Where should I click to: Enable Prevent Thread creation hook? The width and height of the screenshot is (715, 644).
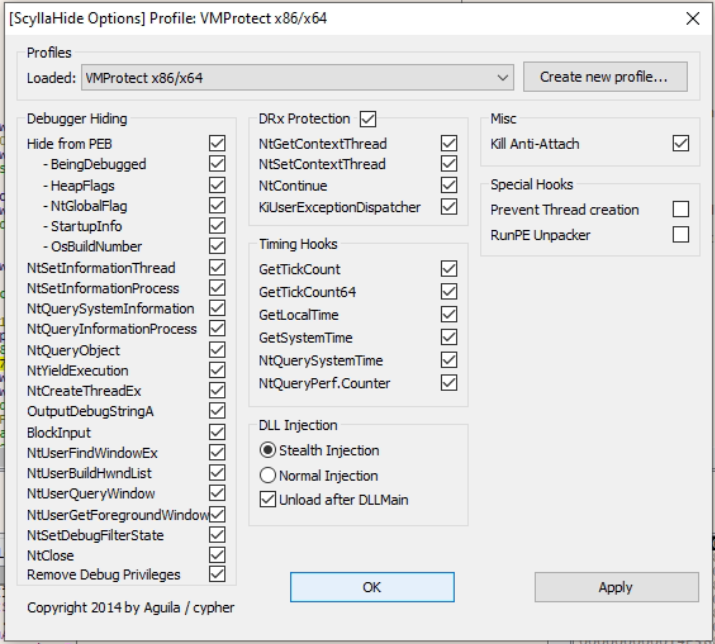[681, 209]
